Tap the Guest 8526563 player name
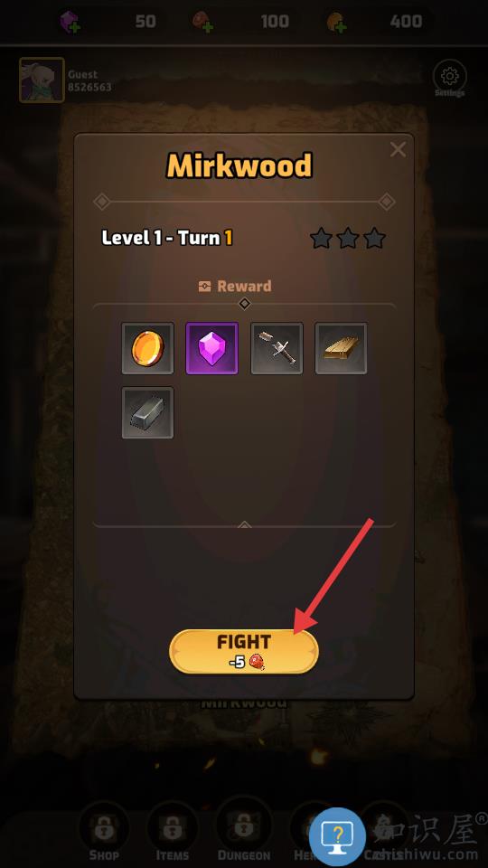 click(x=89, y=80)
